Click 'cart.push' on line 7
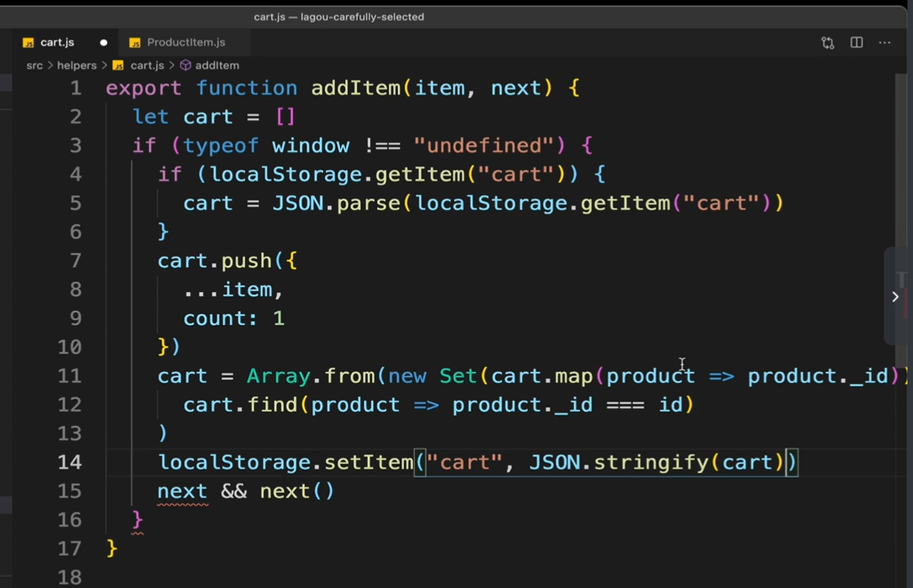Screen dimensions: 913x588 [x=215, y=261]
